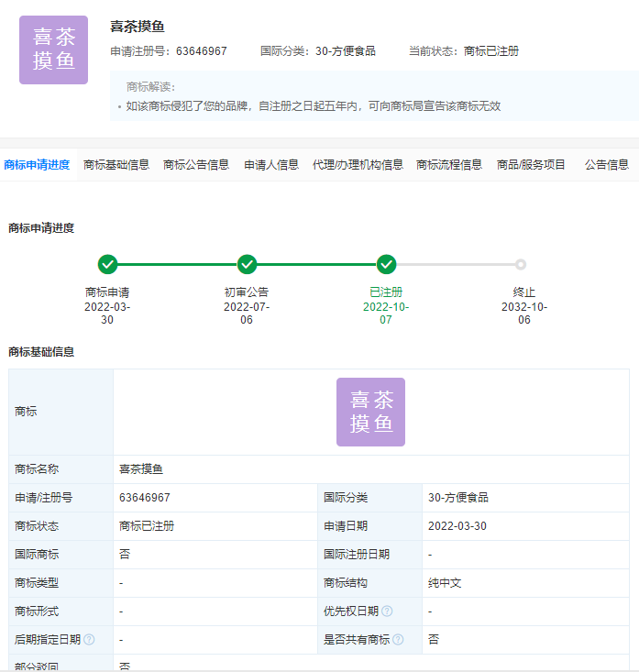Click the 喜茶摸鱼 logo thumbnail at top

[53, 50]
